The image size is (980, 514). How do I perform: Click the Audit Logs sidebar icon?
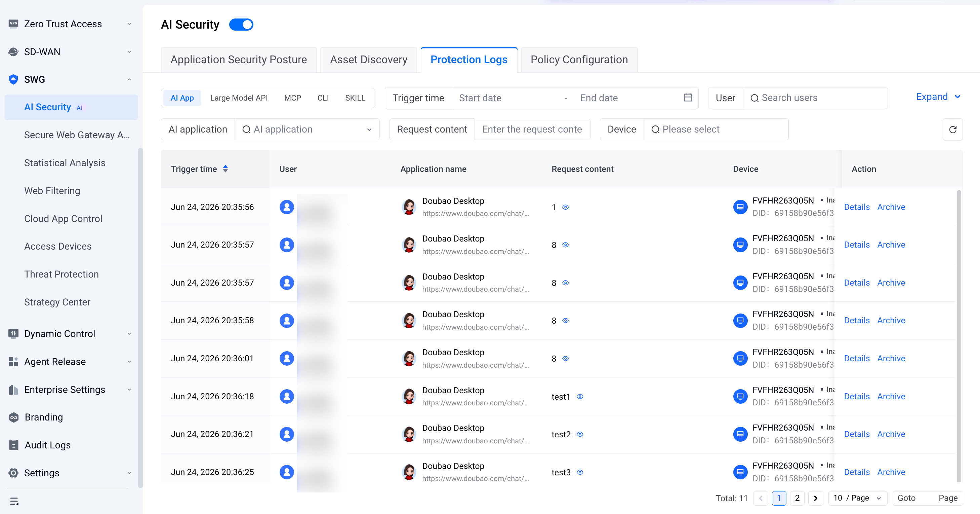pyautogui.click(x=14, y=445)
